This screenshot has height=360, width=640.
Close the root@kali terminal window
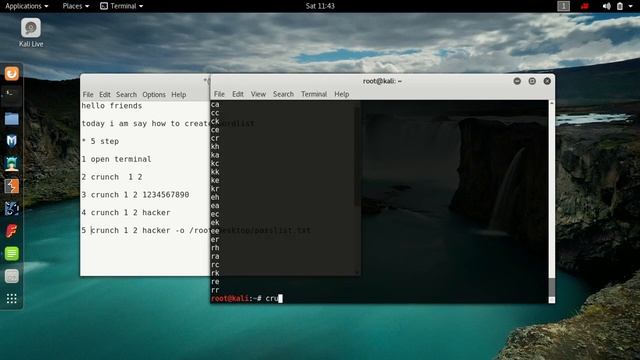click(547, 81)
